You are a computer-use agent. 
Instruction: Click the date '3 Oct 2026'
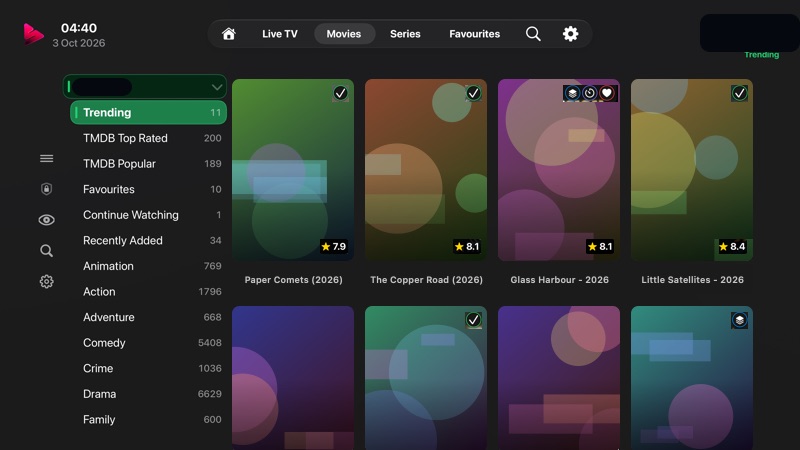click(x=79, y=43)
